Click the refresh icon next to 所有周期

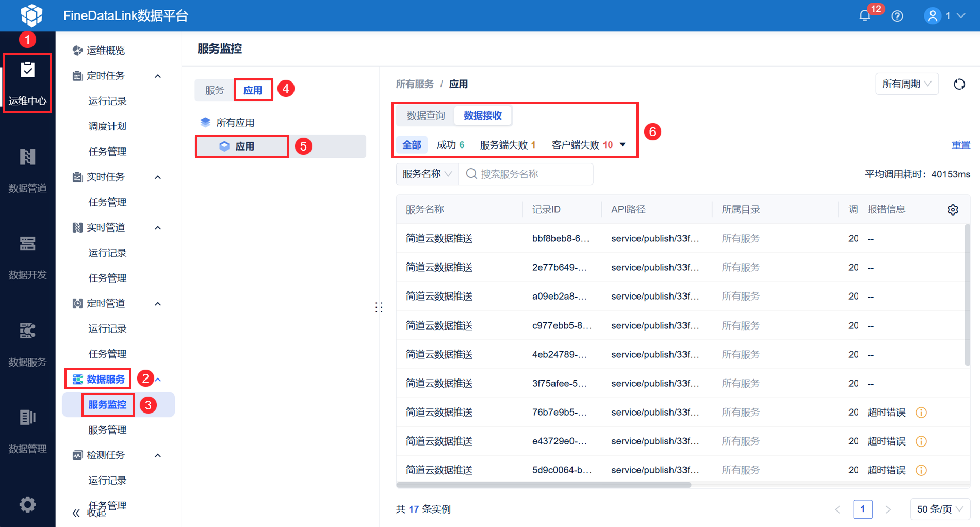pyautogui.click(x=959, y=84)
